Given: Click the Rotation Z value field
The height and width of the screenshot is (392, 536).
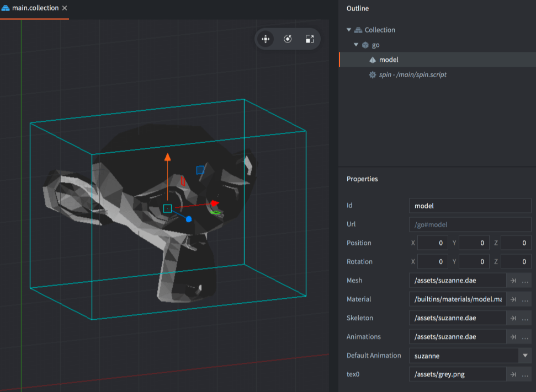Looking at the screenshot, I should pyautogui.click(x=516, y=262).
